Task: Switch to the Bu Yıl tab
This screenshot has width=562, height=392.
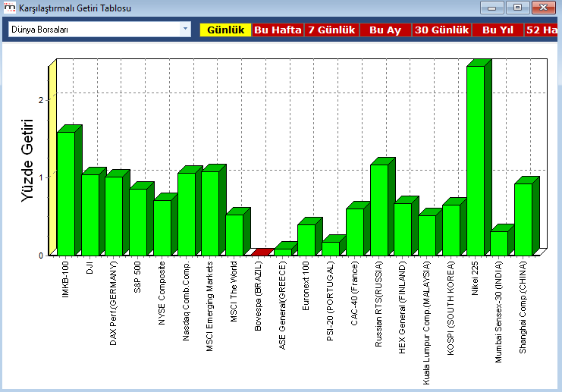Action: [498, 30]
